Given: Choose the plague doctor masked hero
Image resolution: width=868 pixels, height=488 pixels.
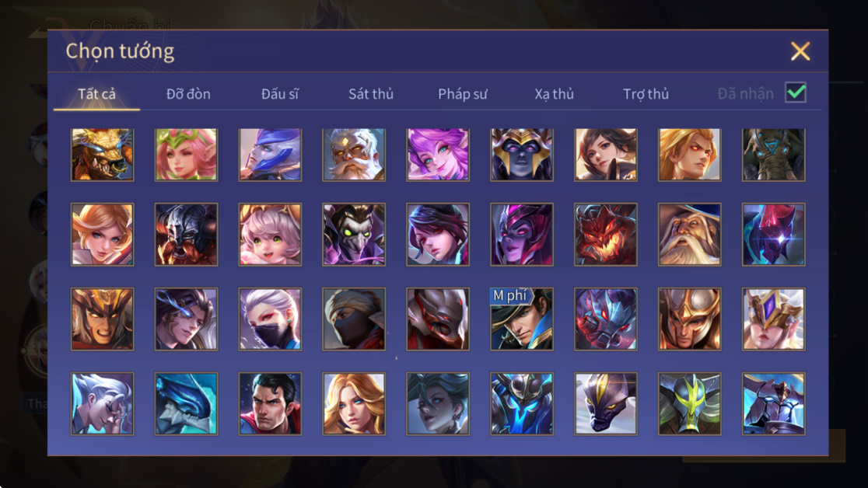Looking at the screenshot, I should pos(354,234).
